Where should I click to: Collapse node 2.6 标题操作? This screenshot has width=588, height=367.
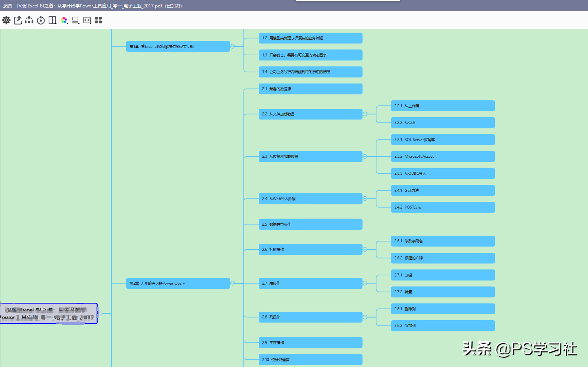click(365, 249)
